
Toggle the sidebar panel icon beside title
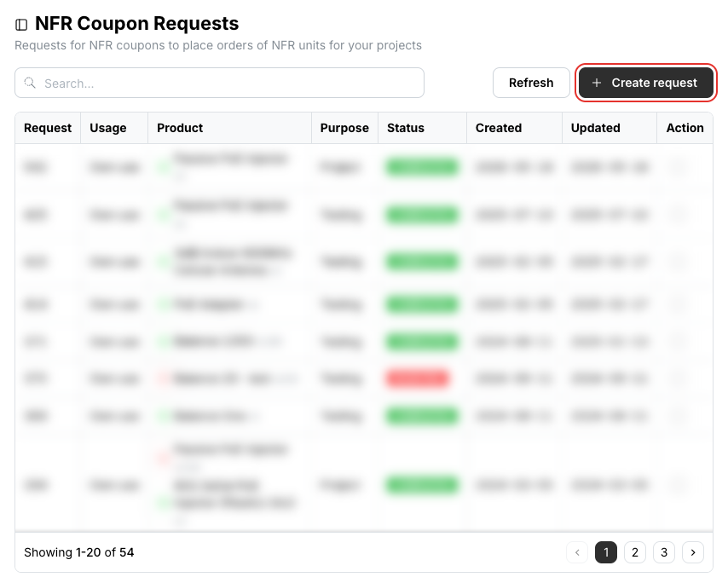tap(21, 25)
